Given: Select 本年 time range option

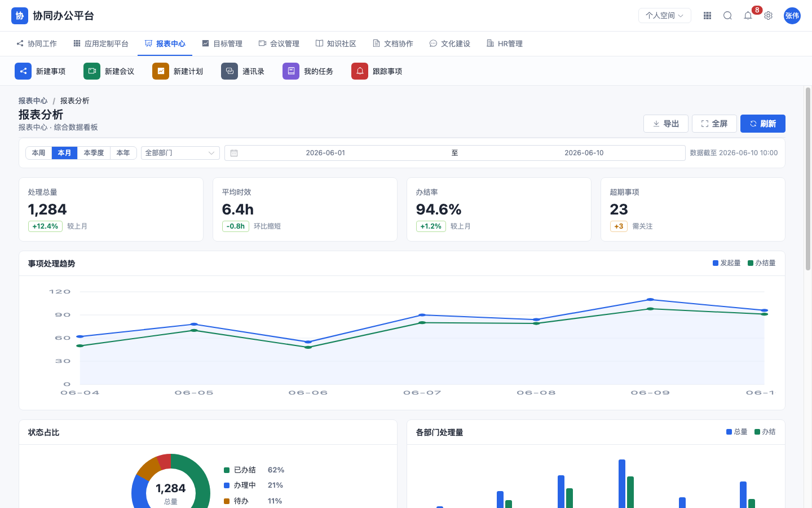Looking at the screenshot, I should point(123,153).
